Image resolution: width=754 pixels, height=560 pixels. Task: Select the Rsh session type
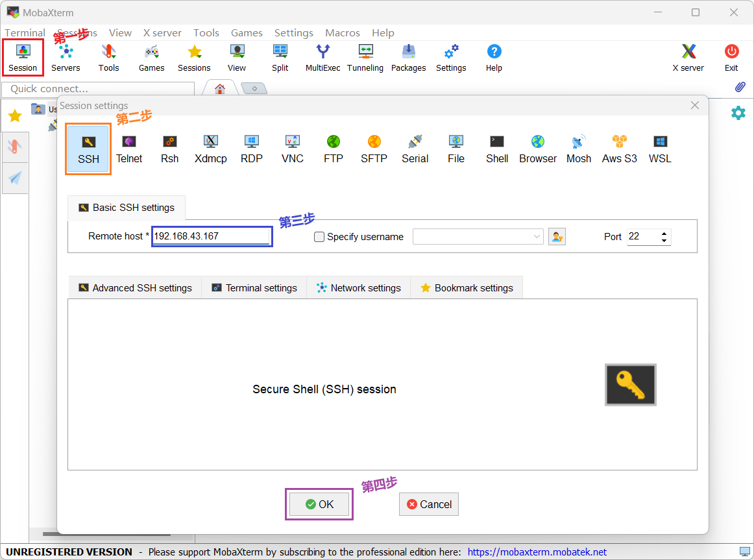click(170, 149)
